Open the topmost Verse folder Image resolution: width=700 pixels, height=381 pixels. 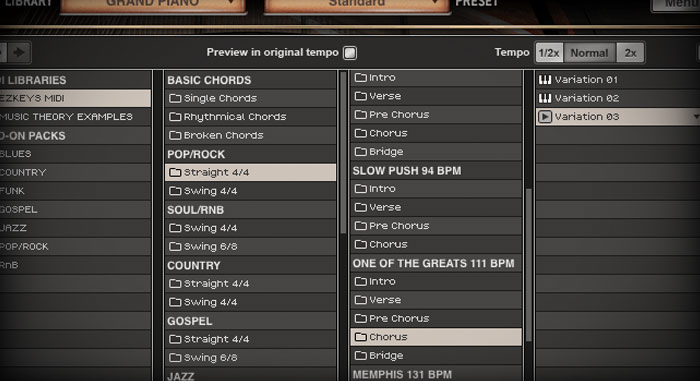pos(436,96)
